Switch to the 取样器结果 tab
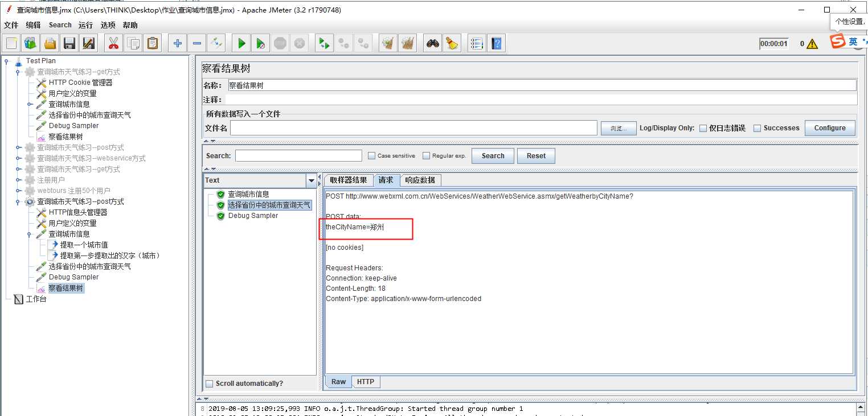 click(349, 180)
